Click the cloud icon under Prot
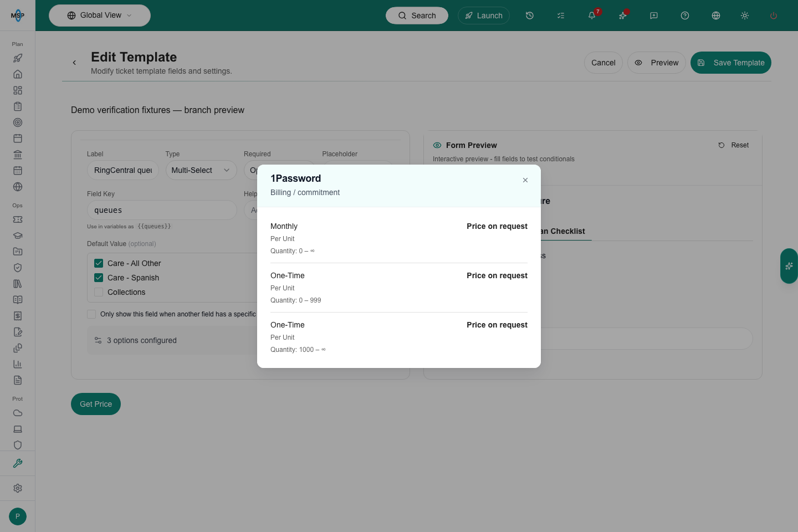The width and height of the screenshot is (798, 532). point(18,413)
